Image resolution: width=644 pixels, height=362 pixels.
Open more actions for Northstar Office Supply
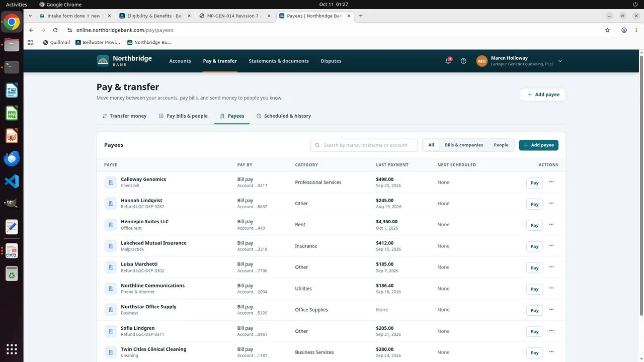pyautogui.click(x=551, y=309)
